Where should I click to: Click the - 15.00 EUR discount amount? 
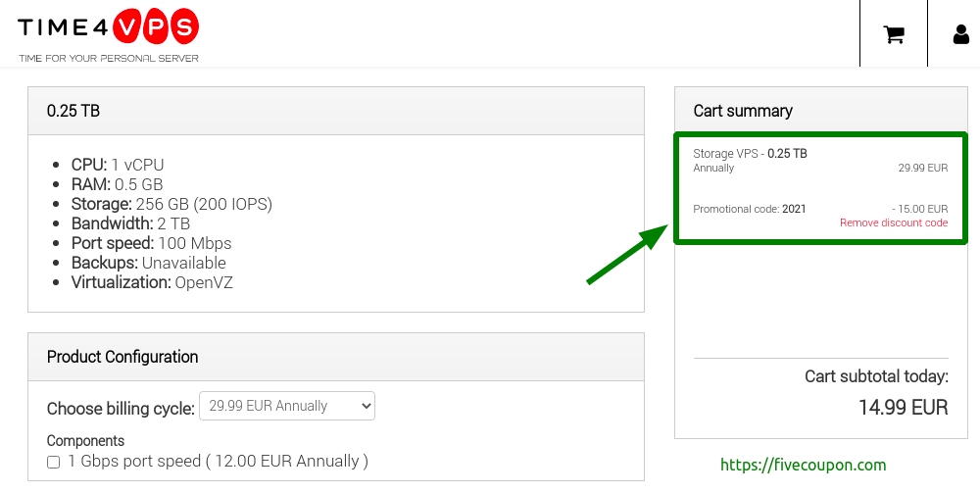920,209
